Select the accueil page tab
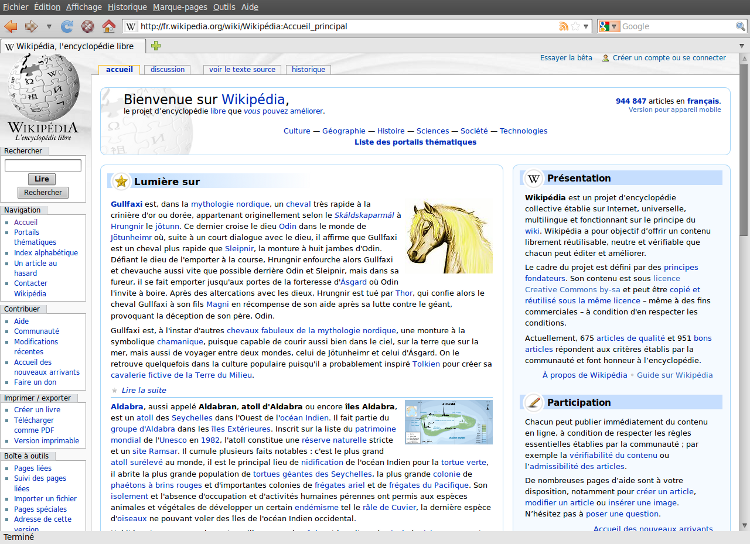Viewport: 750px width, 544px height. click(119, 69)
